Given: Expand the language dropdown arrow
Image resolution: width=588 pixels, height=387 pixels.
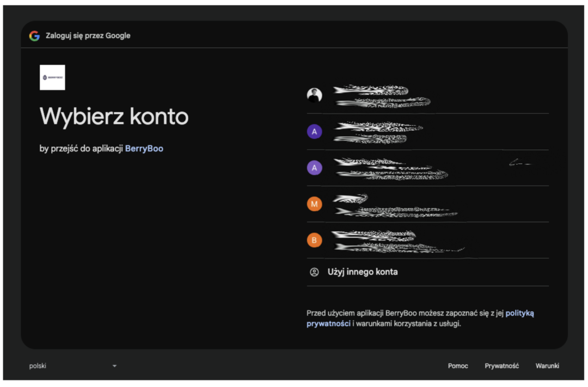Looking at the screenshot, I should click(114, 366).
